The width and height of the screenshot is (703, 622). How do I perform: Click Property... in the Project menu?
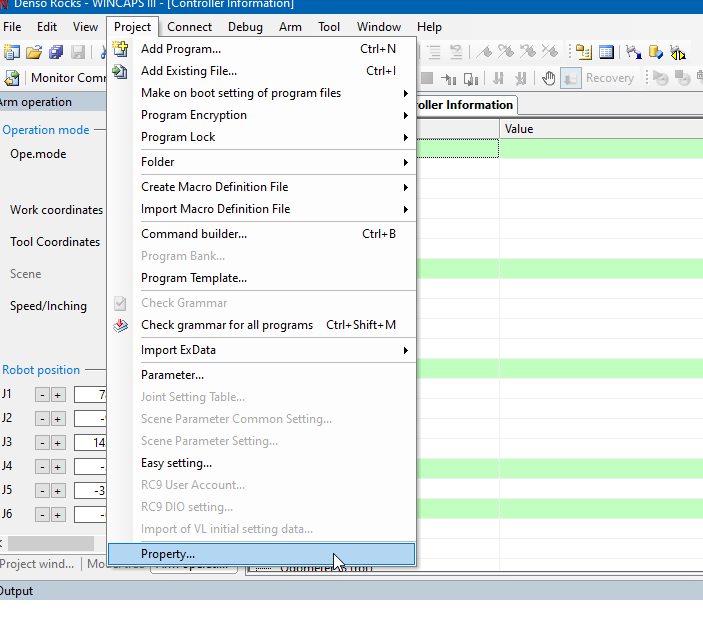point(262,554)
